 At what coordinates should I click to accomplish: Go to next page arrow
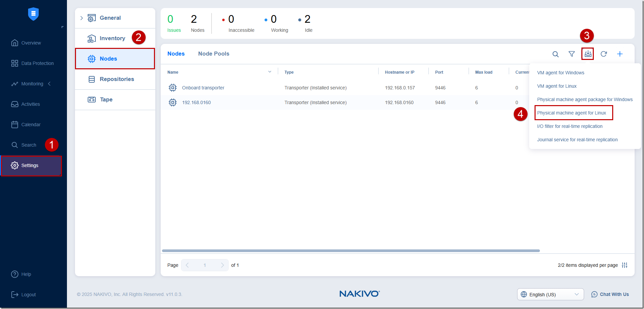click(x=222, y=265)
